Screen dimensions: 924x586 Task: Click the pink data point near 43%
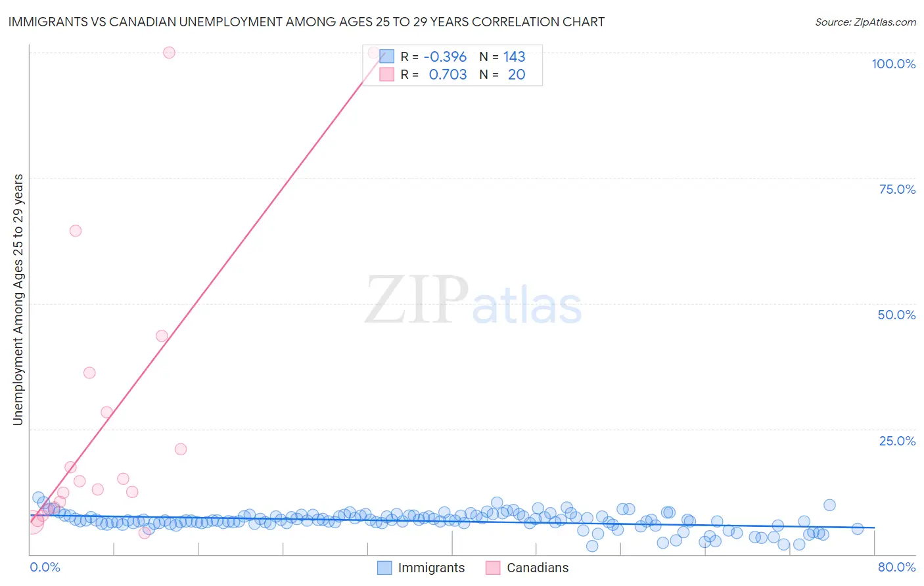tap(162, 336)
